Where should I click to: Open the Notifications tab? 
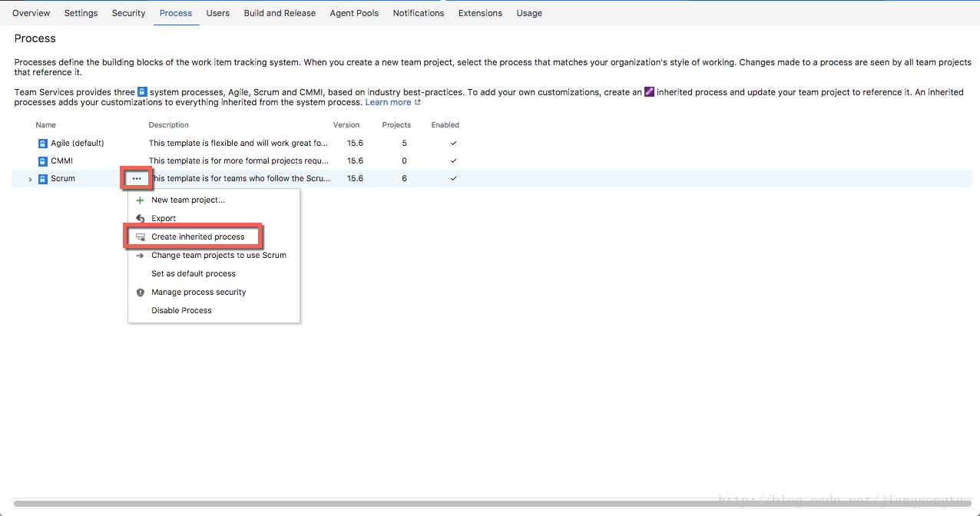click(x=419, y=13)
